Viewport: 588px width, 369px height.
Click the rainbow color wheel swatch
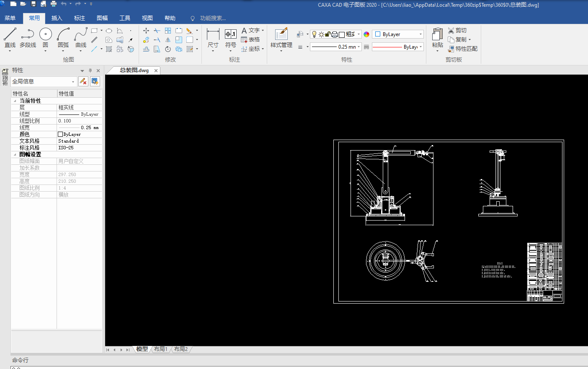[x=366, y=34]
